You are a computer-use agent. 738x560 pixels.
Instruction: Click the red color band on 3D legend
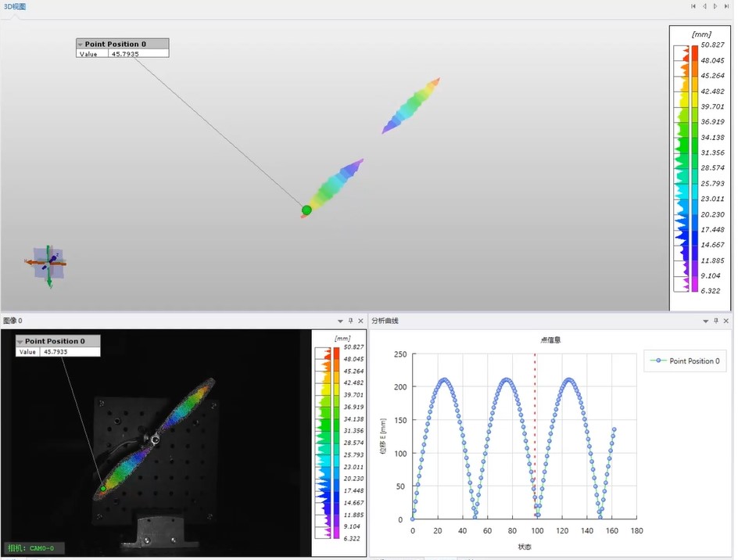tap(695, 51)
